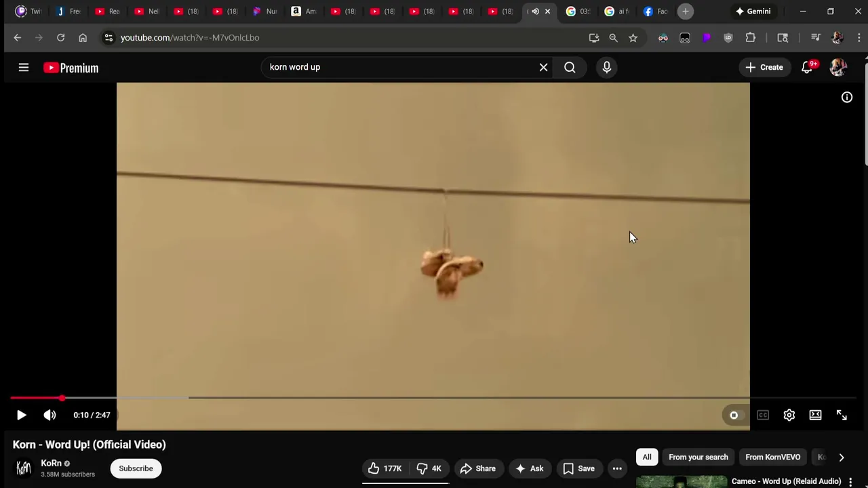Install app icon in address bar

594,38
